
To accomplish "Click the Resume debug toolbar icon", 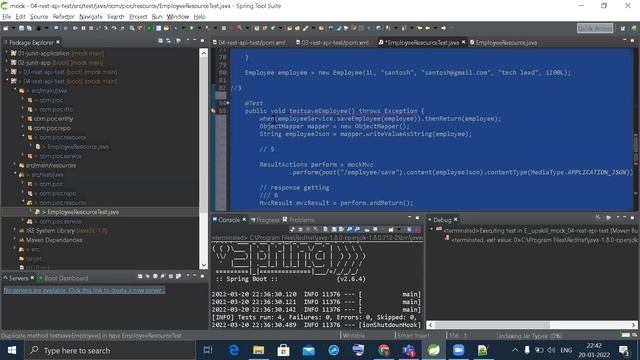I will (x=76, y=28).
